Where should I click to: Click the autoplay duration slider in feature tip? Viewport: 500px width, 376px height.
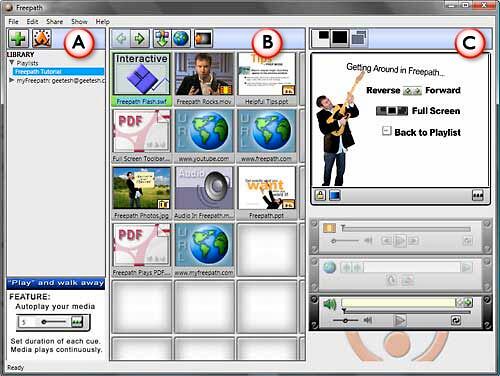click(x=53, y=322)
